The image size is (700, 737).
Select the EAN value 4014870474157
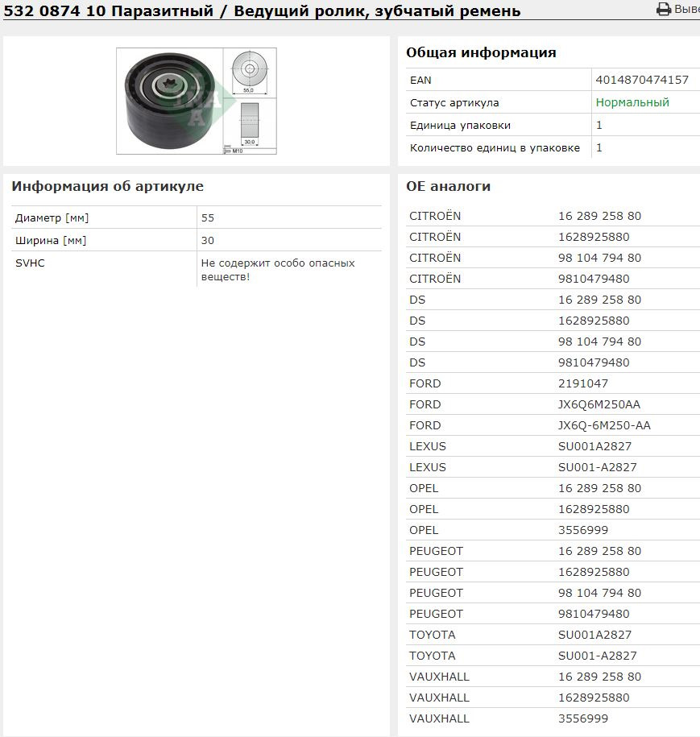click(642, 80)
